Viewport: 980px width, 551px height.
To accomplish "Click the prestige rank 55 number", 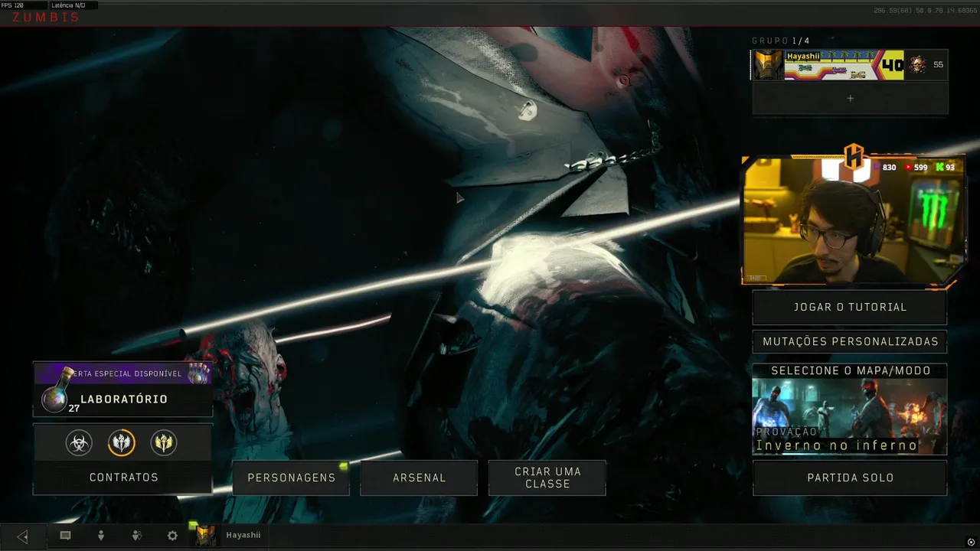I will 938,65.
